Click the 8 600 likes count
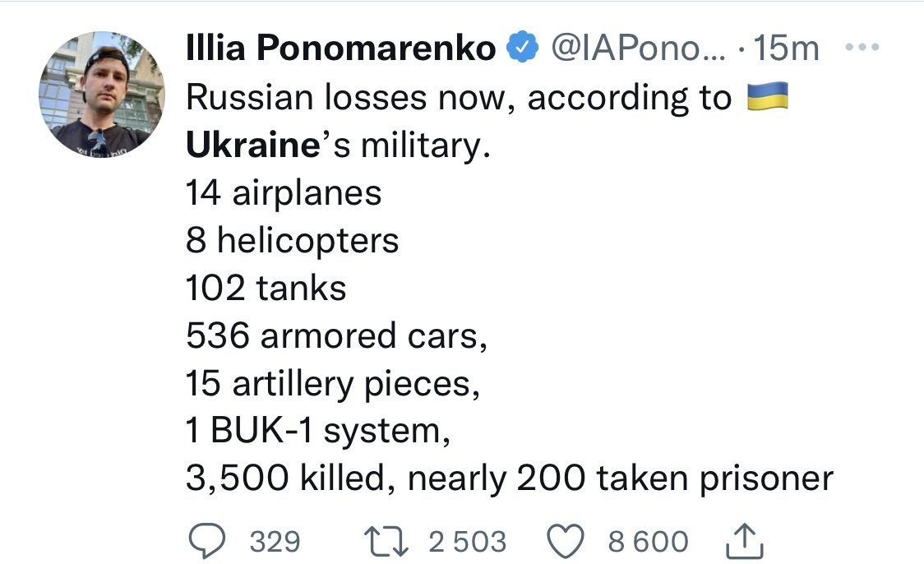924x564 pixels. tap(648, 542)
